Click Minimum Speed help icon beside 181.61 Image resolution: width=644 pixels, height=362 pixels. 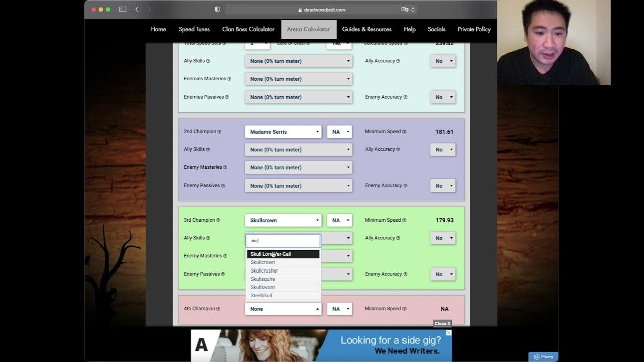click(404, 132)
